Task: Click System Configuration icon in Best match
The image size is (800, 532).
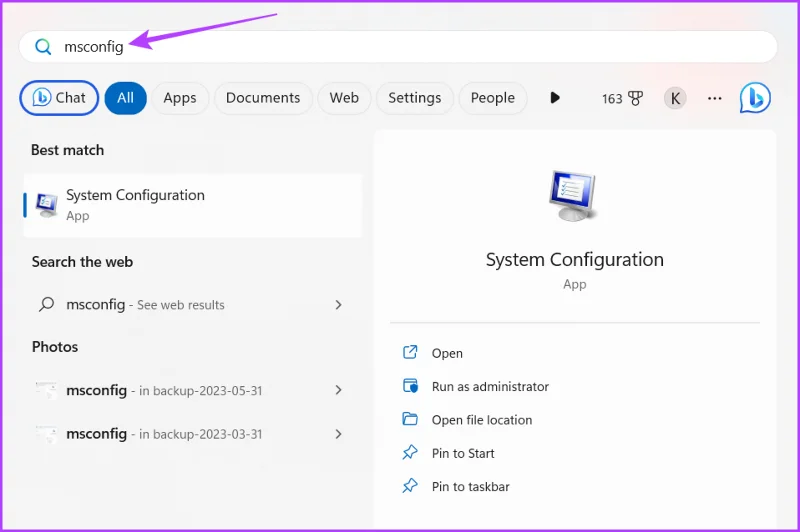Action: click(x=46, y=205)
